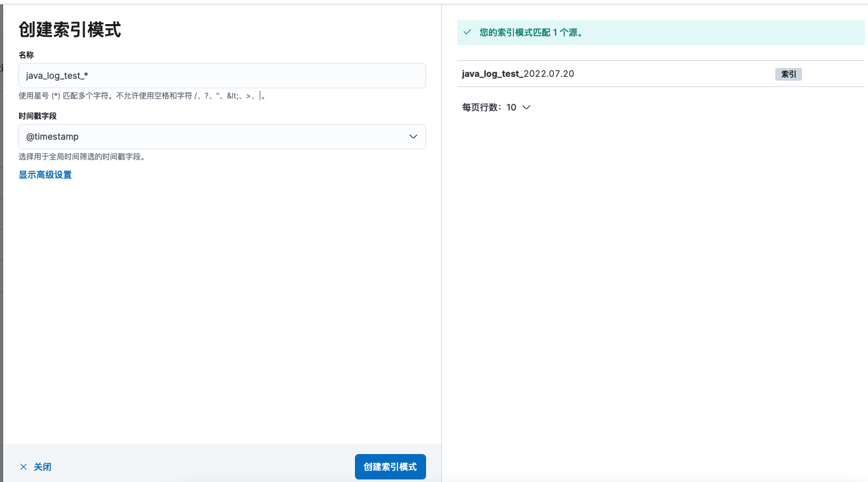Click the 时间戳字段 field label
This screenshot has width=868, height=482.
37,116
